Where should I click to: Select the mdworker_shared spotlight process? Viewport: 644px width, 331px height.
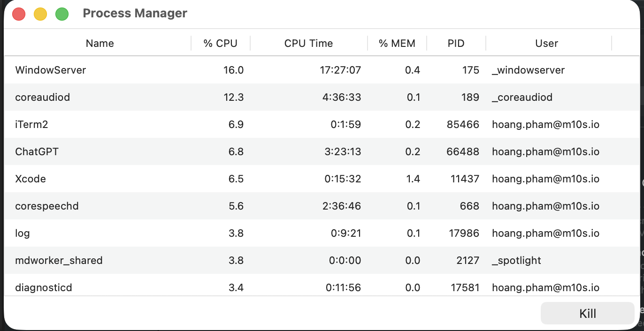pyautogui.click(x=188, y=260)
